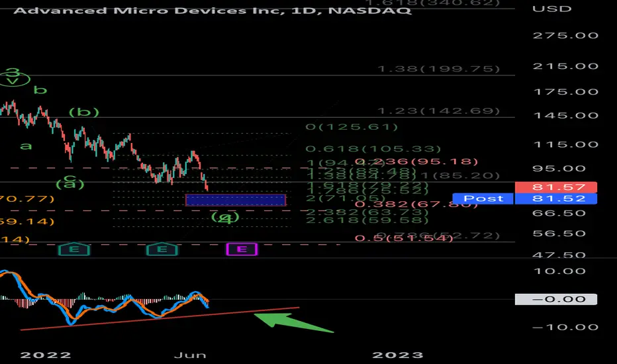617x364 pixels.
Task: Click the 2022 time axis label
Action: tap(46, 355)
